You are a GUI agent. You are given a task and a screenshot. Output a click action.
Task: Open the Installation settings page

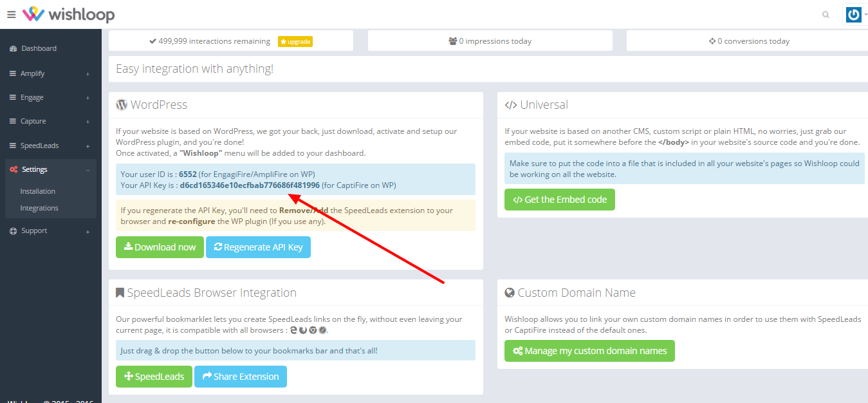point(38,191)
